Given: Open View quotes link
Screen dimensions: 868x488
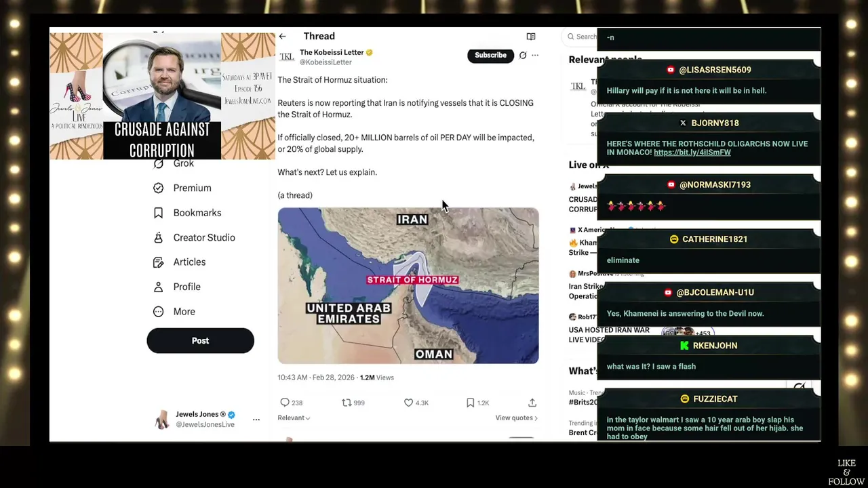Looking at the screenshot, I should pyautogui.click(x=516, y=418).
